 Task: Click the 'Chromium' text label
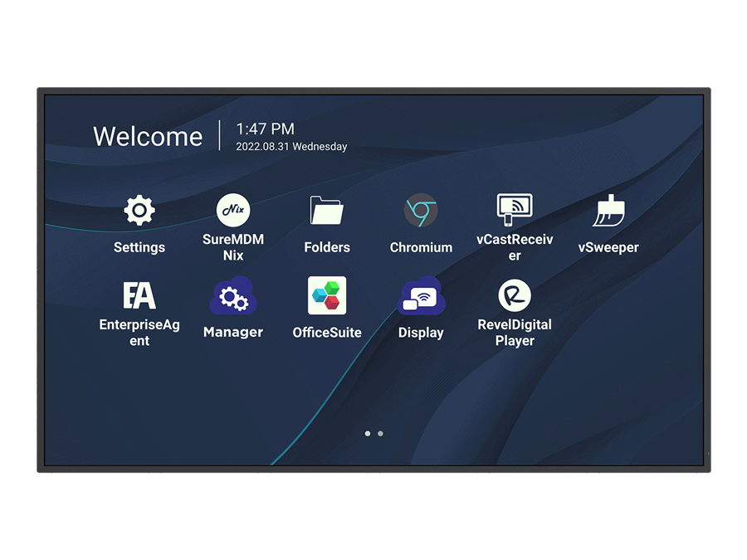tap(421, 247)
